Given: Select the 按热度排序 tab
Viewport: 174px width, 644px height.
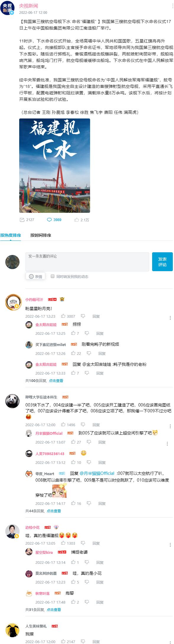Looking at the screenshot, I should 11,235.
